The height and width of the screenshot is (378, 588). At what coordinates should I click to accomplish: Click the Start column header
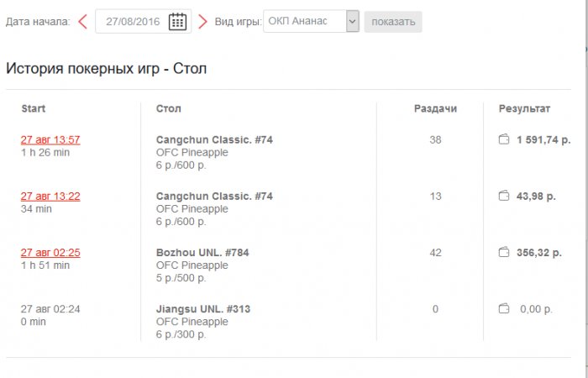(x=34, y=109)
